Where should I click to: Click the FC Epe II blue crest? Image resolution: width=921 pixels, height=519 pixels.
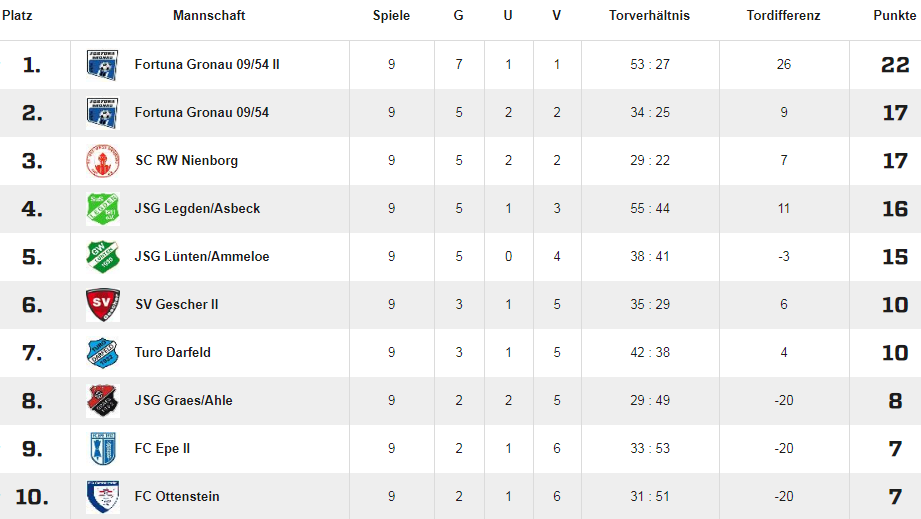click(x=103, y=449)
